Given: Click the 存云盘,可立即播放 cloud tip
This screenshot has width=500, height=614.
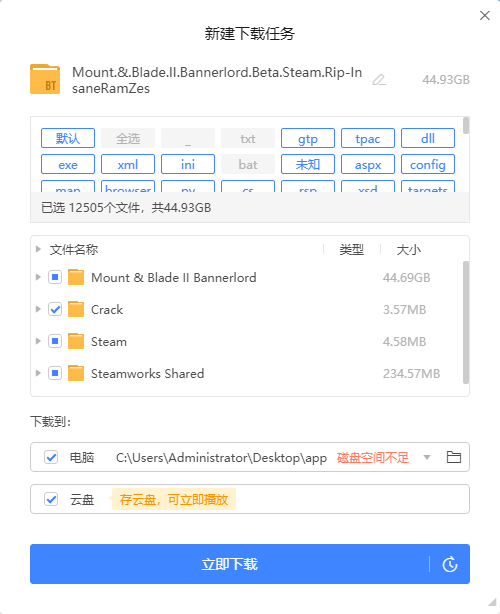Looking at the screenshot, I should click(174, 499).
